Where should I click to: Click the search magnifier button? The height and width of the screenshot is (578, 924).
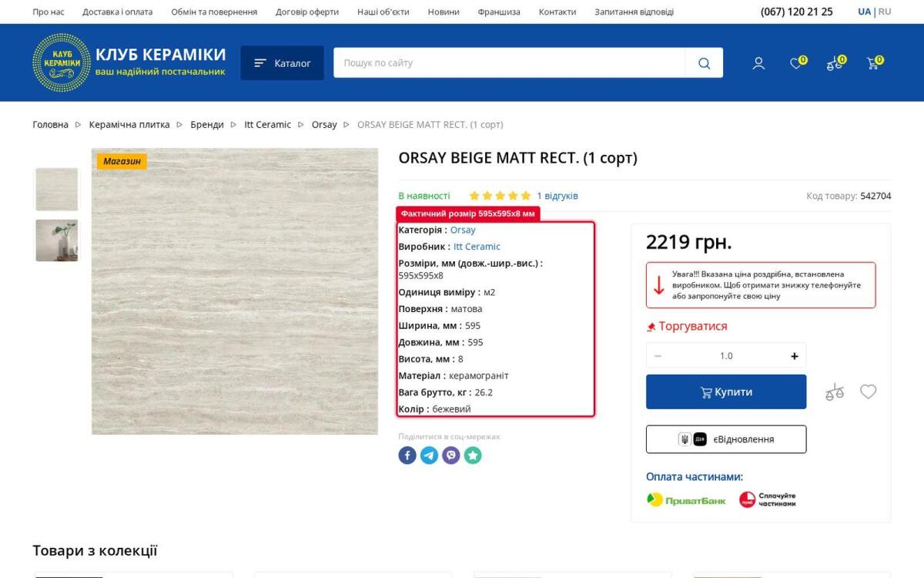(x=704, y=63)
